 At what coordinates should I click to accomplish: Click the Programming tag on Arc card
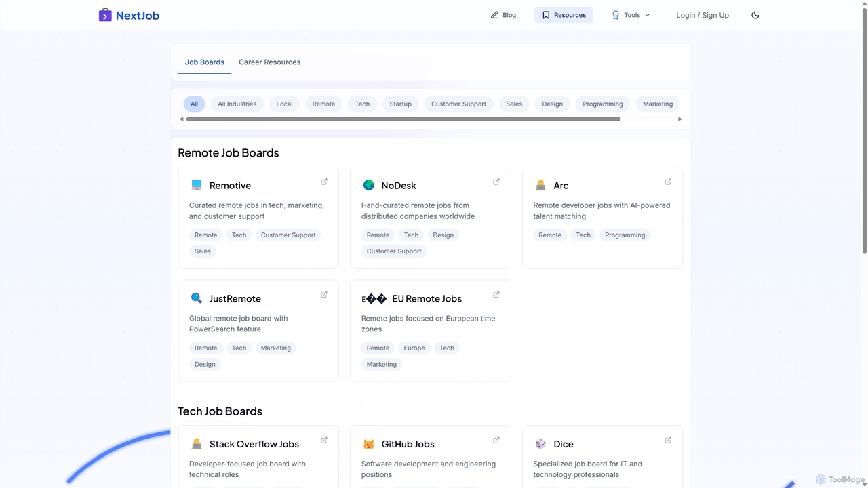[625, 235]
